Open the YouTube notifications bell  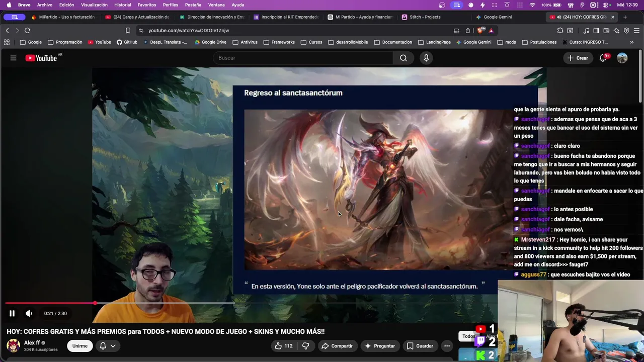click(x=603, y=58)
